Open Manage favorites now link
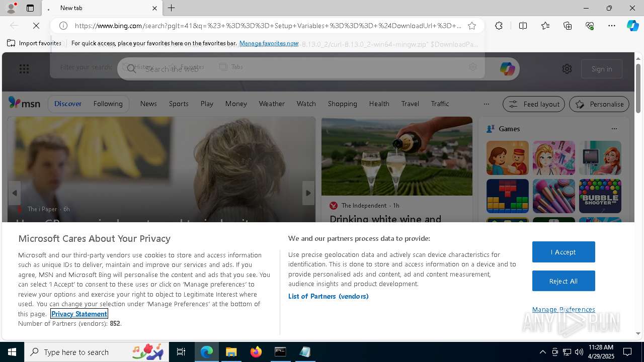The width and height of the screenshot is (644, 362). (x=269, y=43)
